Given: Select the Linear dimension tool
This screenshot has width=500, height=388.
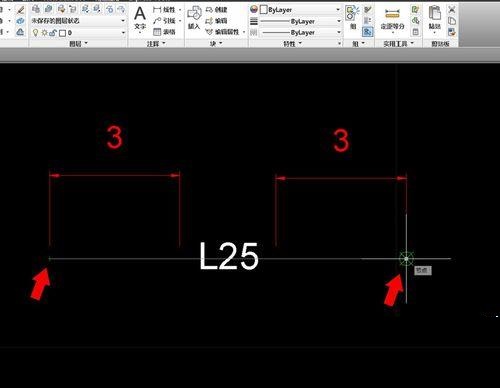Looking at the screenshot, I should [x=164, y=10].
